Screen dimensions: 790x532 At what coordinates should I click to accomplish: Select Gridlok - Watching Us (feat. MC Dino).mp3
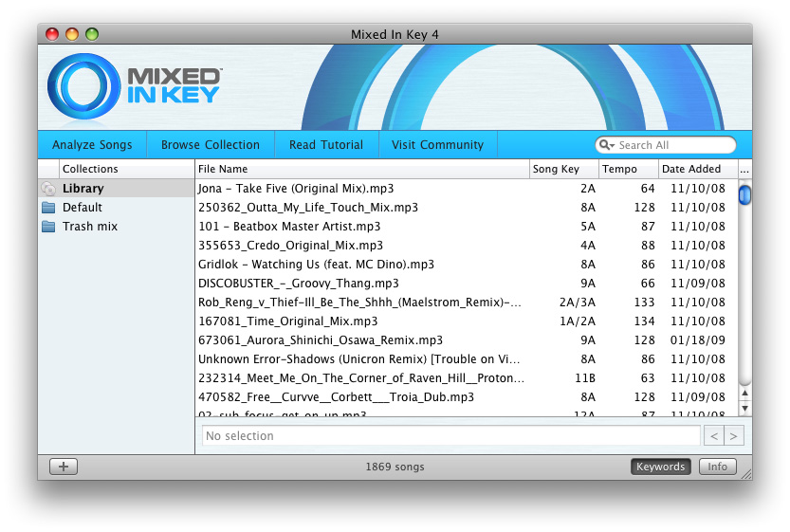467,265
